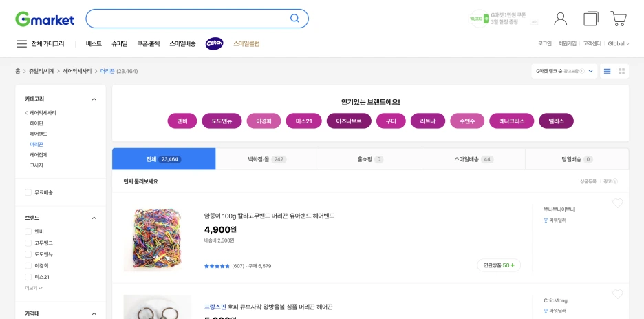Viewport: 644px width, 319px height.
Task: Click the 10,000 coupon ad icon
Action: click(479, 19)
